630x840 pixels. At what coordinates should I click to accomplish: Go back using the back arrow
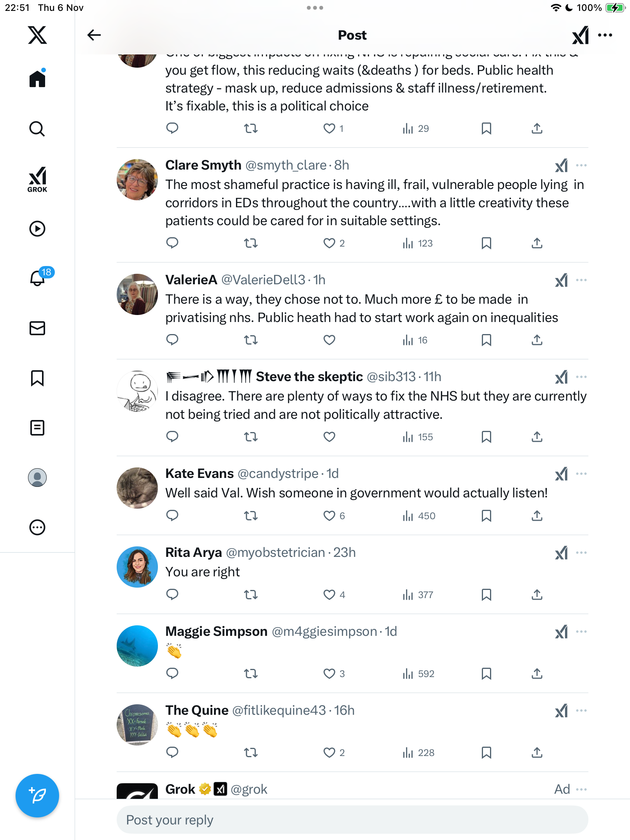pos(94,35)
